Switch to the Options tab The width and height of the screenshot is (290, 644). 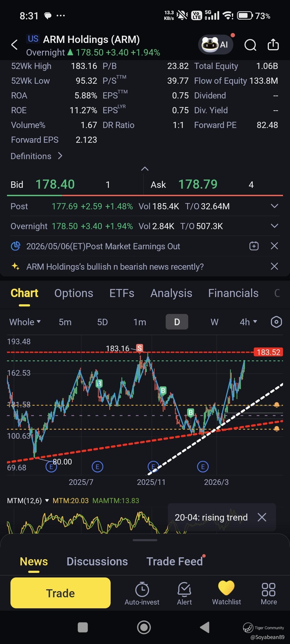74,293
